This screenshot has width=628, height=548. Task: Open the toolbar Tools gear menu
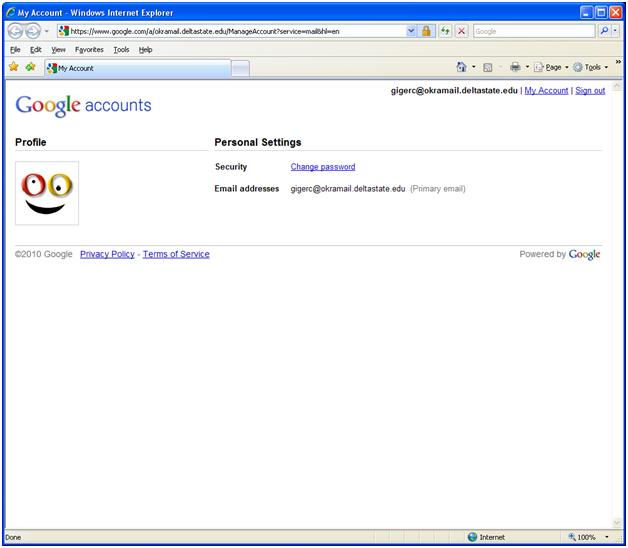[x=590, y=67]
